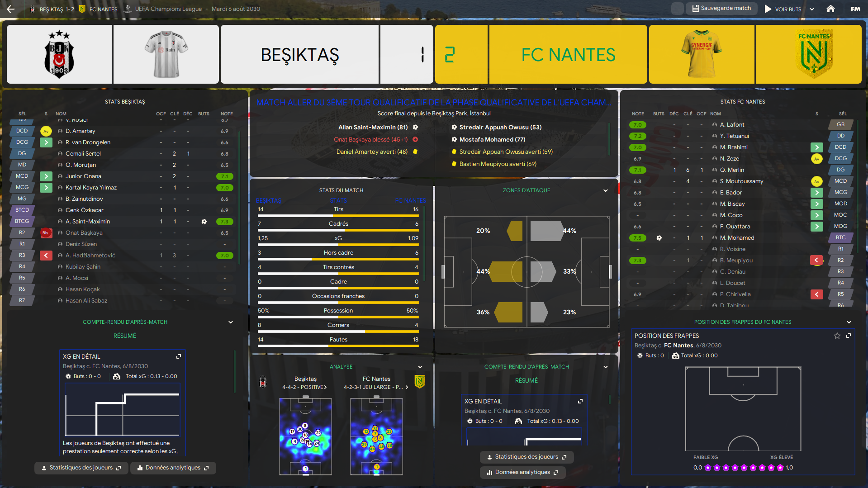
Task: Click S. Moutoussamy yellow card icon
Action: click(816, 181)
